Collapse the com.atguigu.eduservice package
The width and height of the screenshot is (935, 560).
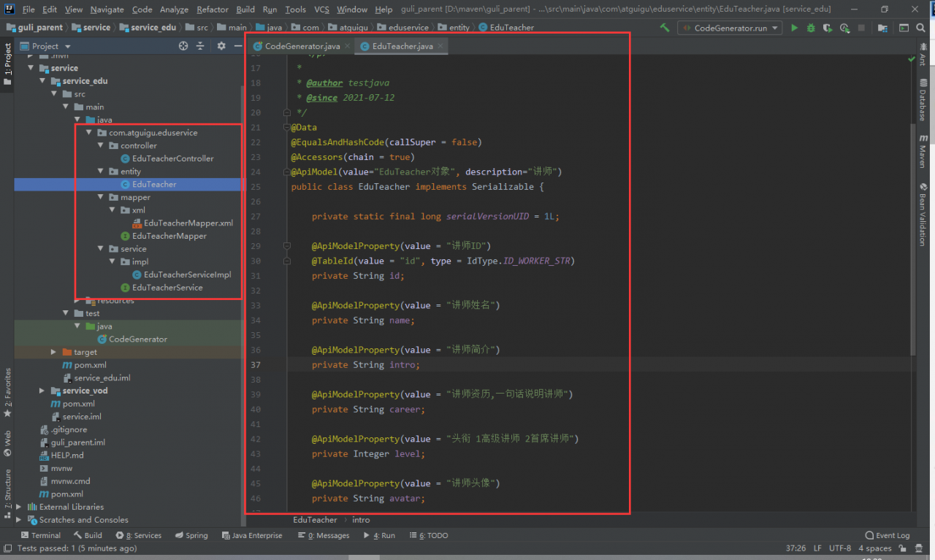click(89, 133)
